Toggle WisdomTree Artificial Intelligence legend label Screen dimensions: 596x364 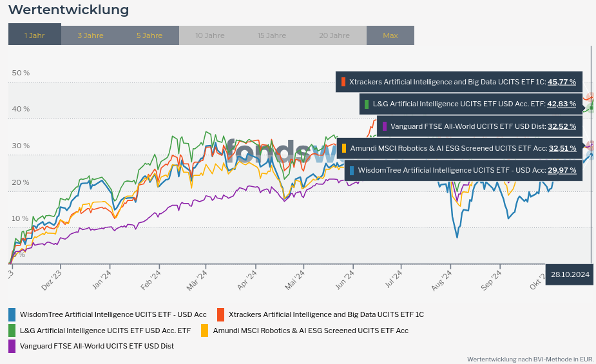pos(113,314)
